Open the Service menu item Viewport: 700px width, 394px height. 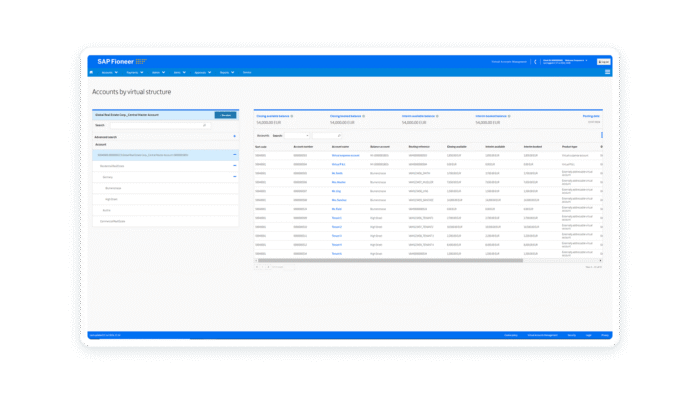(x=247, y=72)
